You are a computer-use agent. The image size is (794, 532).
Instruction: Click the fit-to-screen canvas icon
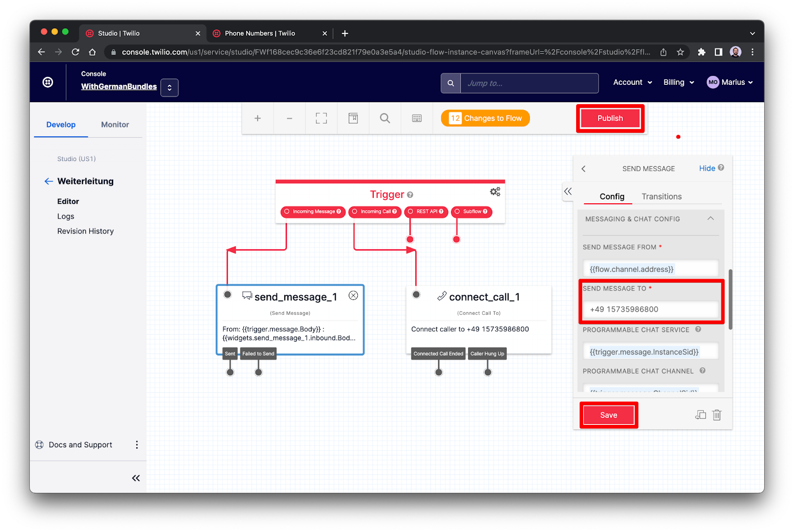pyautogui.click(x=321, y=118)
